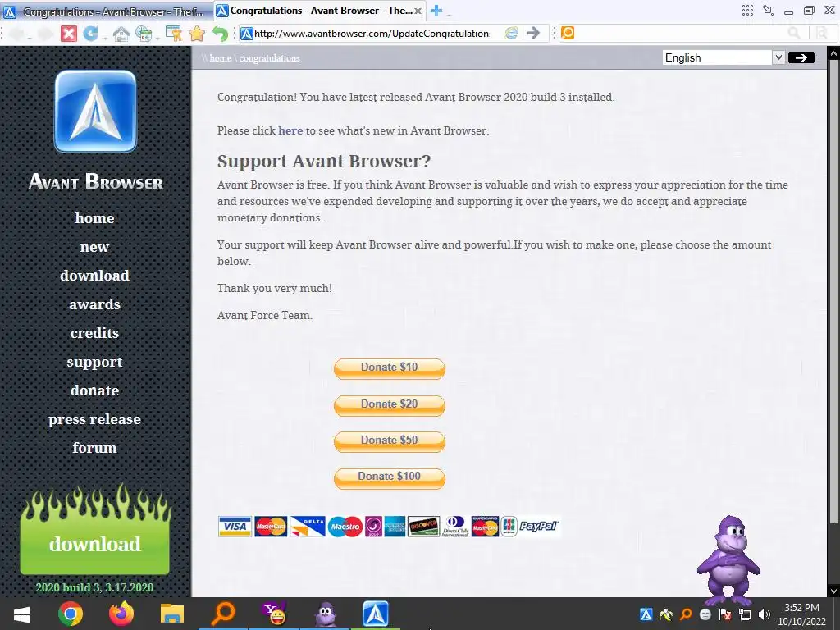The width and height of the screenshot is (840, 630).
Task: Submit language with black arrow button
Action: (801, 58)
